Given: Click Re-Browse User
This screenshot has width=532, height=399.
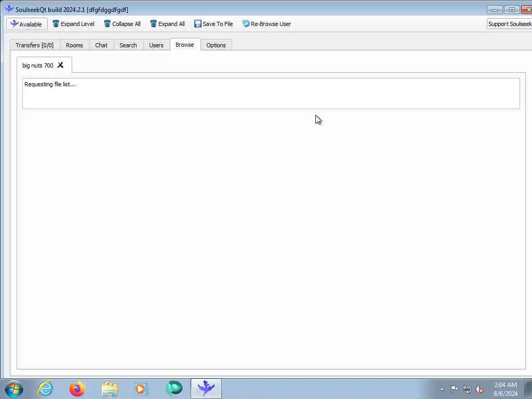Looking at the screenshot, I should coord(267,24).
